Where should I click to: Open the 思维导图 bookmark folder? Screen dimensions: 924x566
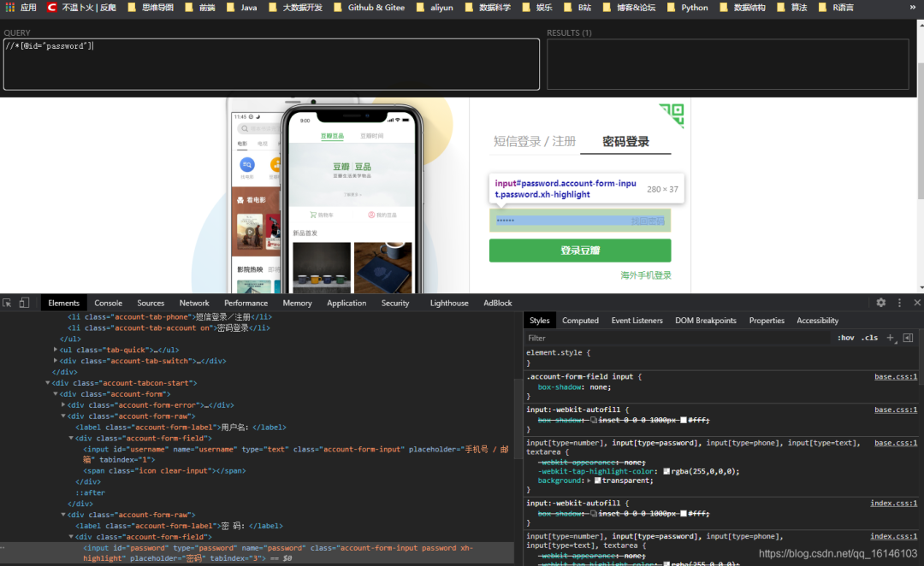(151, 8)
